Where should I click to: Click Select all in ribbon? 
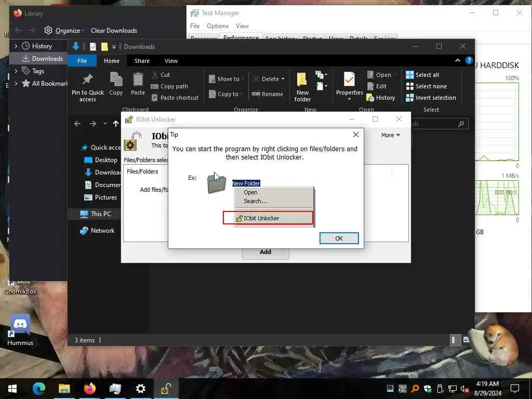point(423,75)
